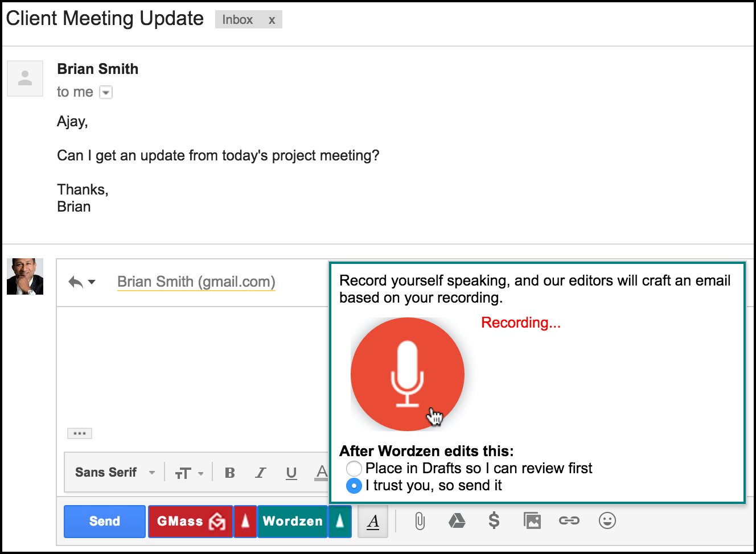756x554 pixels.
Task: Click the user profile photo thumbnail
Action: tap(25, 276)
